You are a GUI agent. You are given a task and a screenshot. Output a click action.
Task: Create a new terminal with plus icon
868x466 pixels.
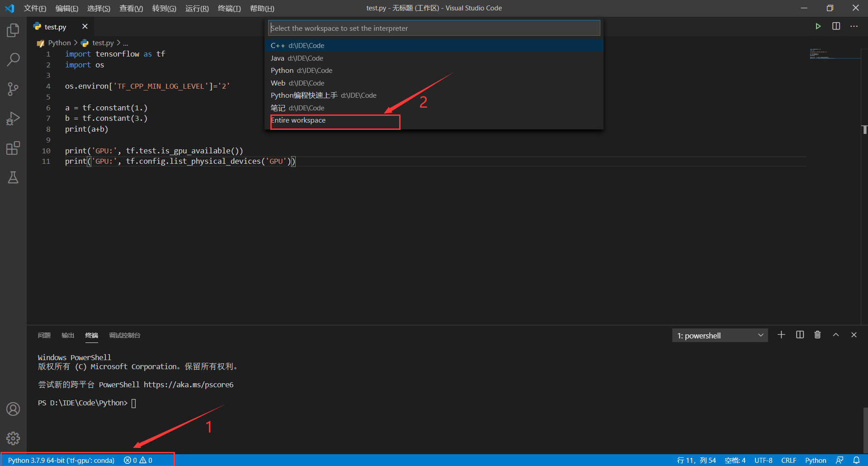point(781,335)
